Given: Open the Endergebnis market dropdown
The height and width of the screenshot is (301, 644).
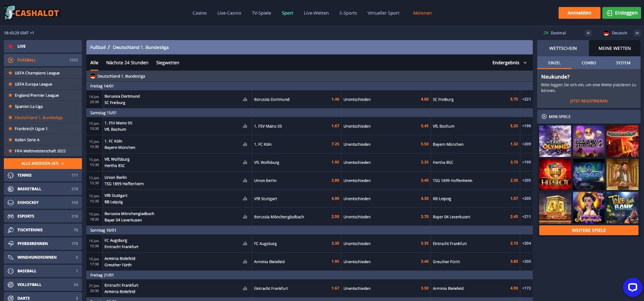Looking at the screenshot, I should point(510,63).
